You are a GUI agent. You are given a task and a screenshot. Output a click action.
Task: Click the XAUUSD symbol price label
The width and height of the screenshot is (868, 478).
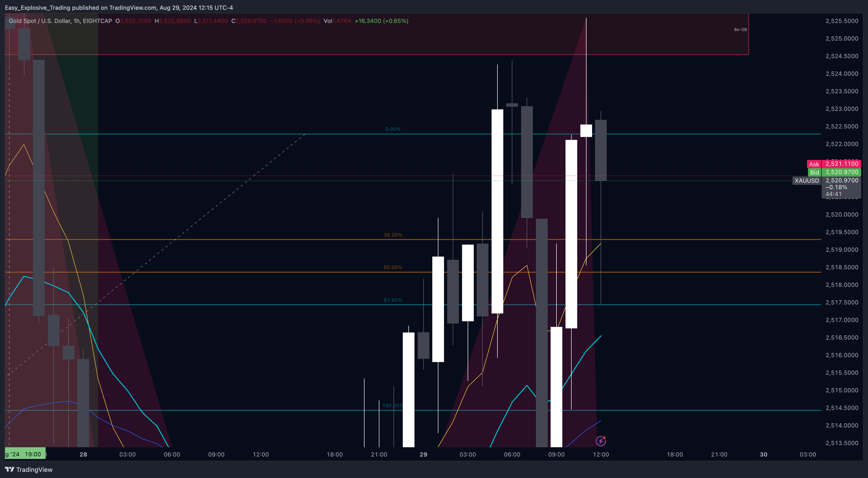pos(807,181)
